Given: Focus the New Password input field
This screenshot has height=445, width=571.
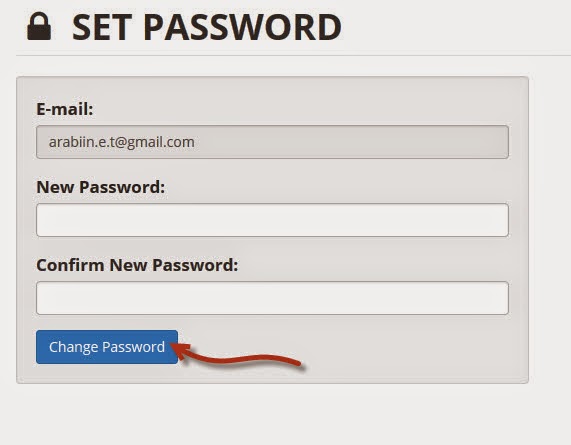Looking at the screenshot, I should tap(272, 220).
